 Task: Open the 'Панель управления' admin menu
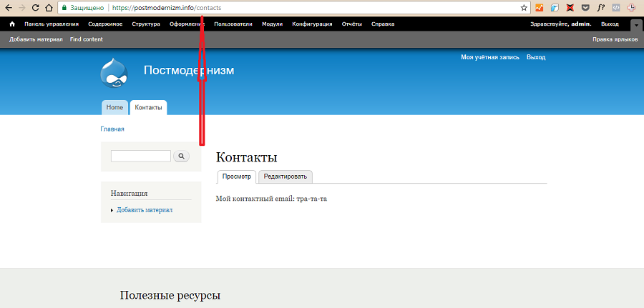[52, 24]
